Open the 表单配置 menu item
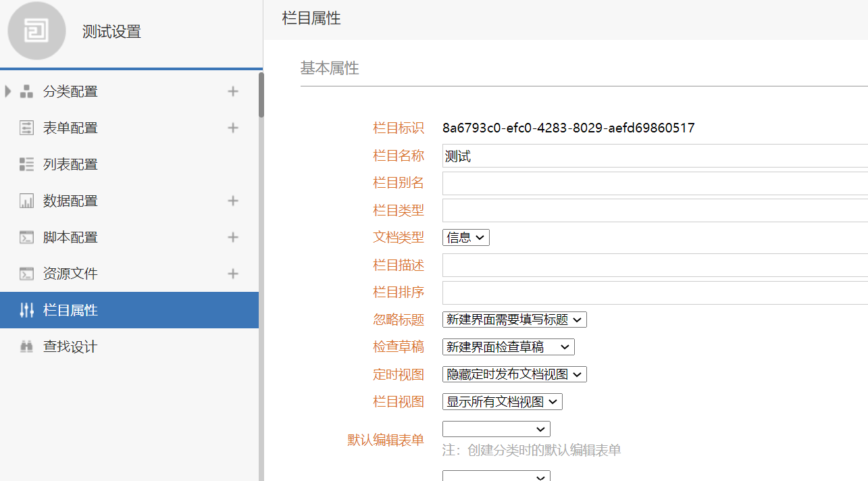The image size is (868, 481). [70, 128]
